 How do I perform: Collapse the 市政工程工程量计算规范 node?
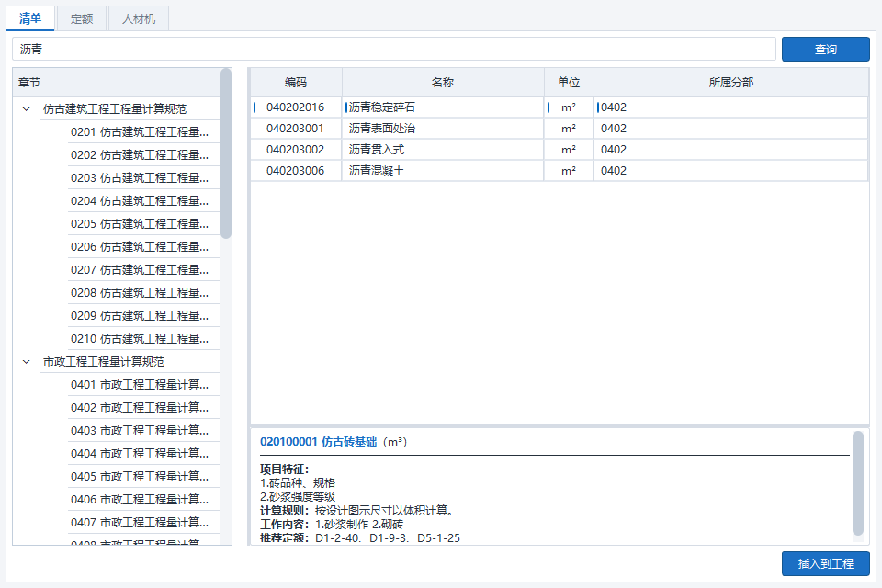(27, 362)
